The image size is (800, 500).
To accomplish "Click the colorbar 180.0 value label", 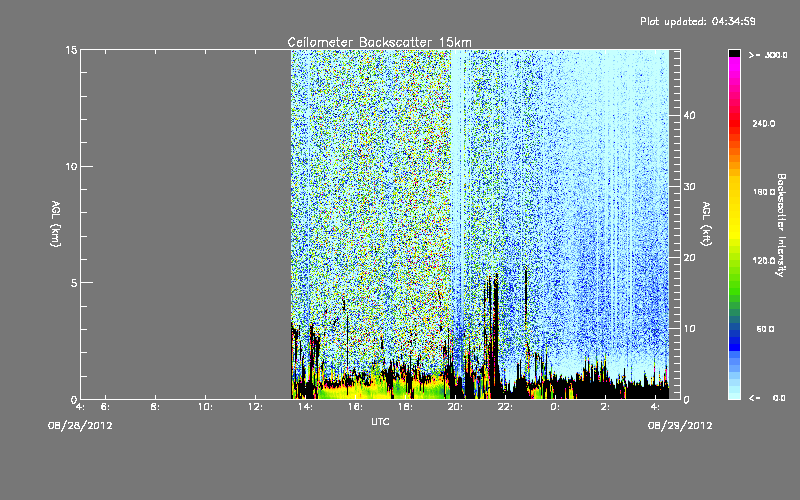I will 764,192.
